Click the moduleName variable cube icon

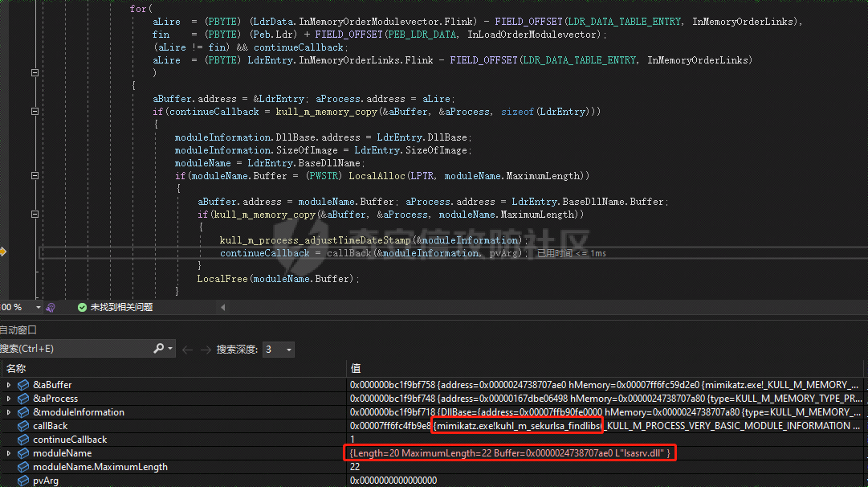(x=23, y=453)
